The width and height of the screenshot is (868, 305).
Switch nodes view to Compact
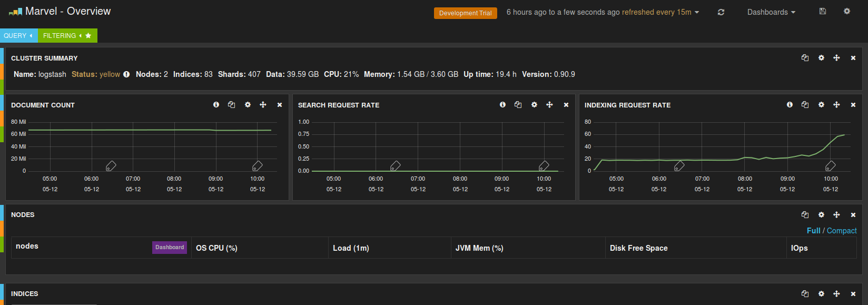click(842, 231)
